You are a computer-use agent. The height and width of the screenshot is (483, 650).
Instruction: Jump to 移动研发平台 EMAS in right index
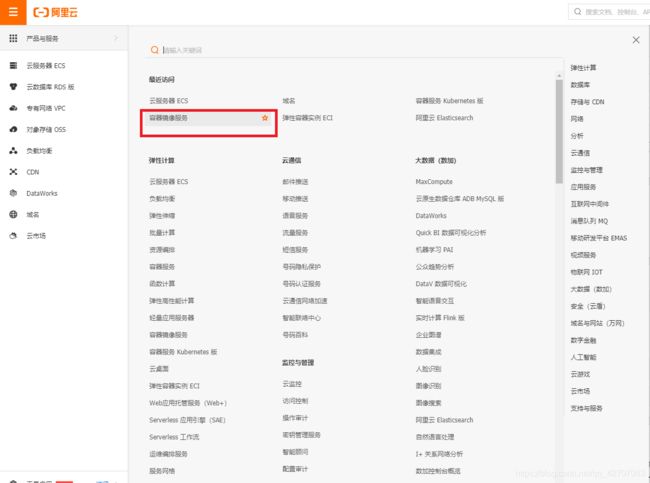click(599, 238)
